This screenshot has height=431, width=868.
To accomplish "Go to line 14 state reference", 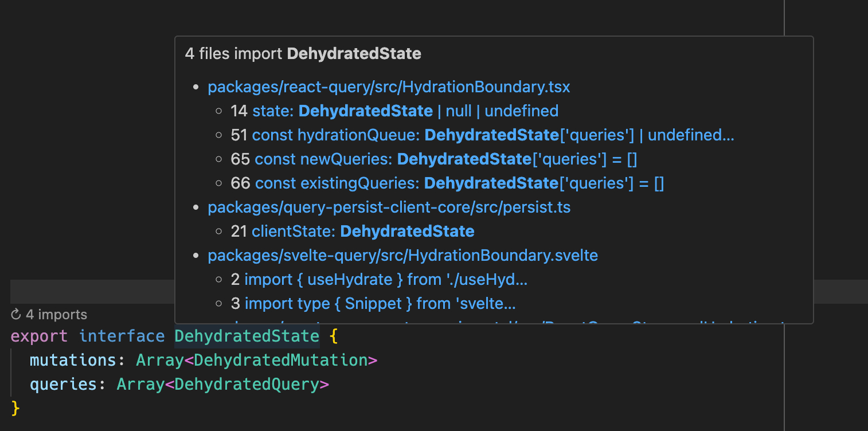I will point(405,111).
